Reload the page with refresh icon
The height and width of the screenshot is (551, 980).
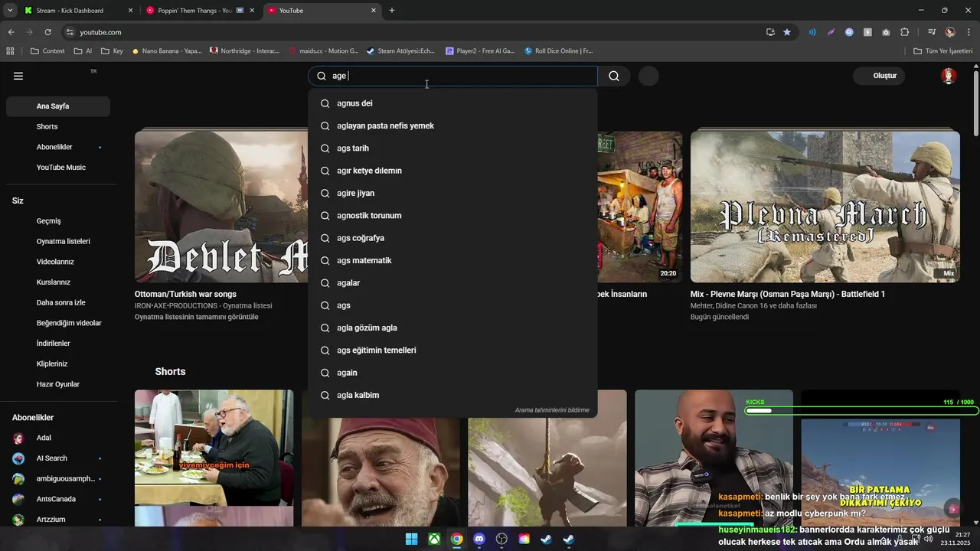point(47,32)
